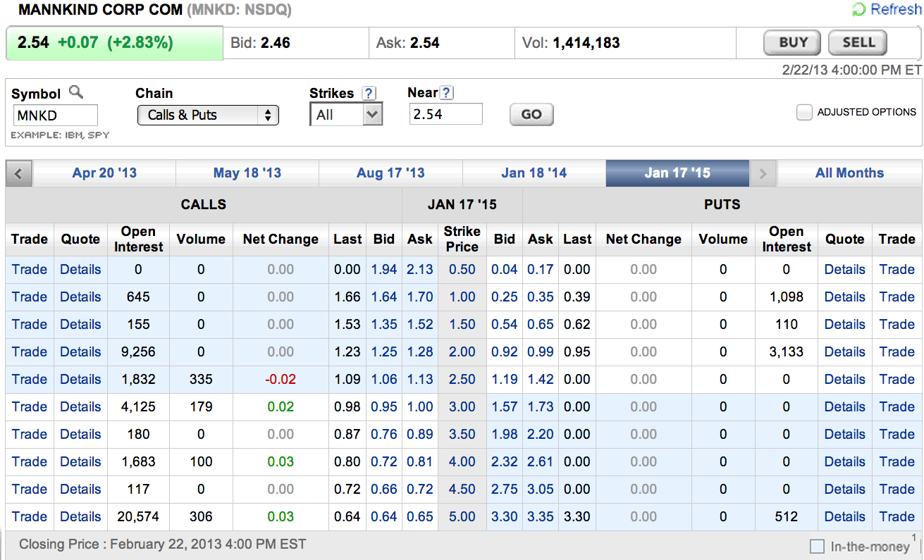The width and height of the screenshot is (924, 560).
Task: Enable the Adjusted Options checkbox
Action: point(804,112)
